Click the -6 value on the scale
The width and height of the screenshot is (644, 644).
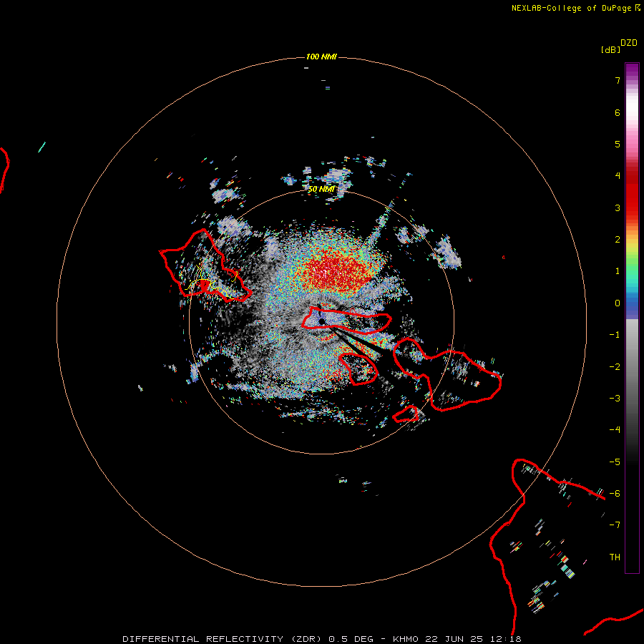click(615, 494)
